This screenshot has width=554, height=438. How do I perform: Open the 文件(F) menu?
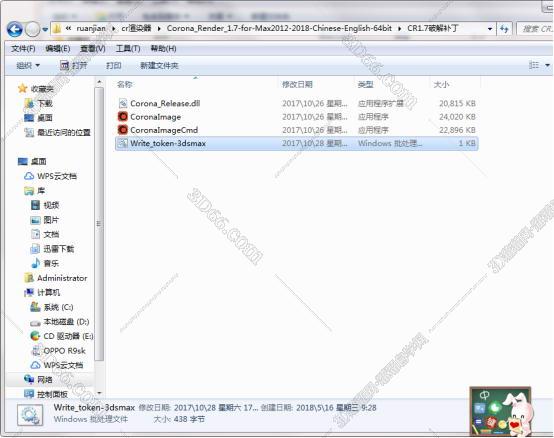23,48
